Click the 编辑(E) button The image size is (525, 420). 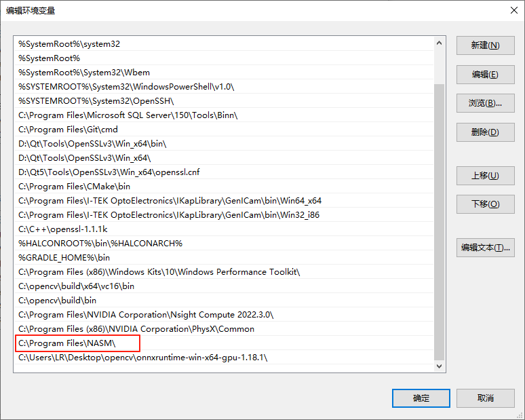click(485, 75)
